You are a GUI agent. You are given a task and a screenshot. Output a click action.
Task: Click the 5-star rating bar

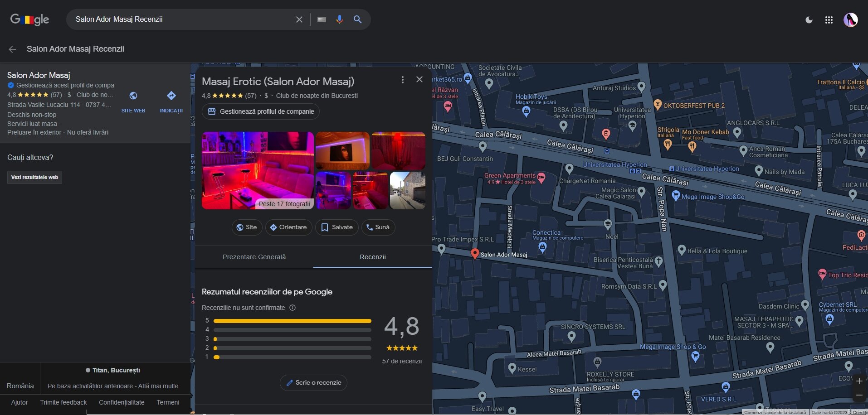(x=292, y=321)
